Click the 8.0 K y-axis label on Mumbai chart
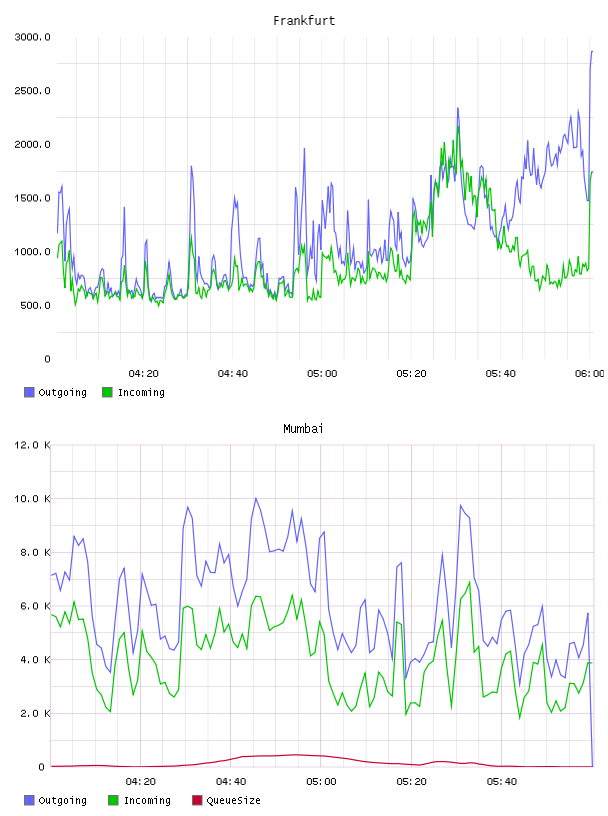Viewport: 608px width, 816px height. (35, 552)
